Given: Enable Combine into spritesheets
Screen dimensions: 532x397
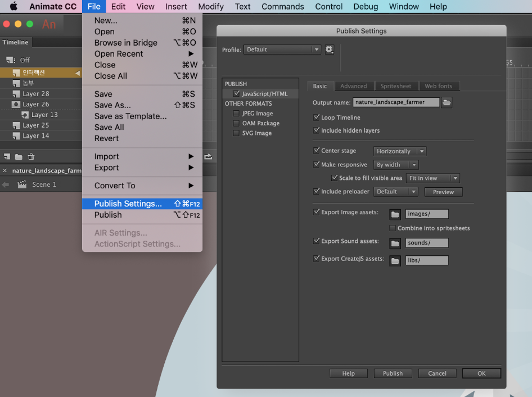Looking at the screenshot, I should tap(393, 228).
